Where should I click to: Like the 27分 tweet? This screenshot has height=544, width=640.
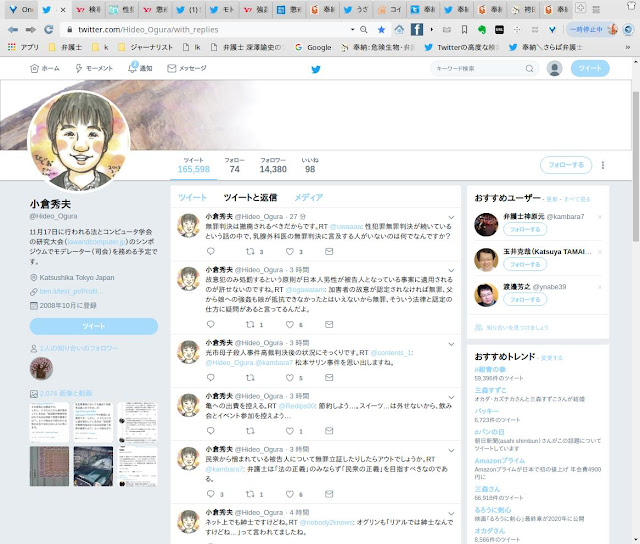click(289, 251)
